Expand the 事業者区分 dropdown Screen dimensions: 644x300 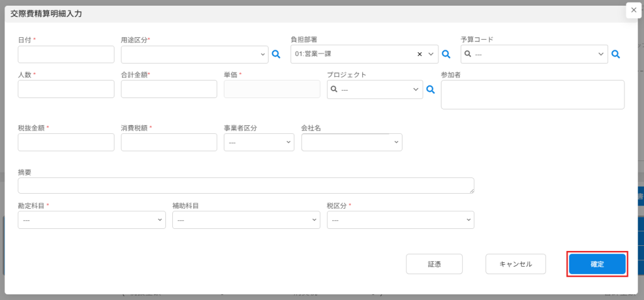tap(258, 143)
